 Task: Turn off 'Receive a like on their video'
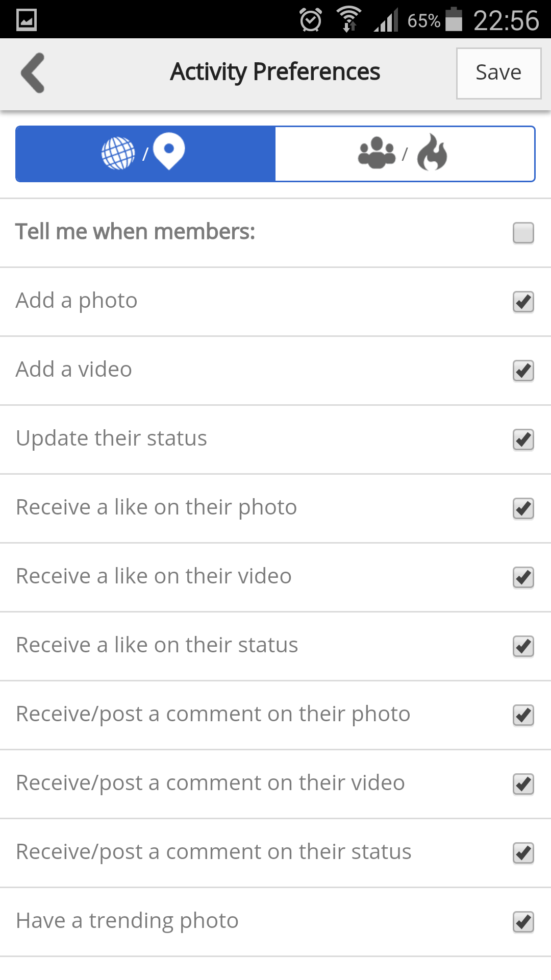click(x=523, y=577)
